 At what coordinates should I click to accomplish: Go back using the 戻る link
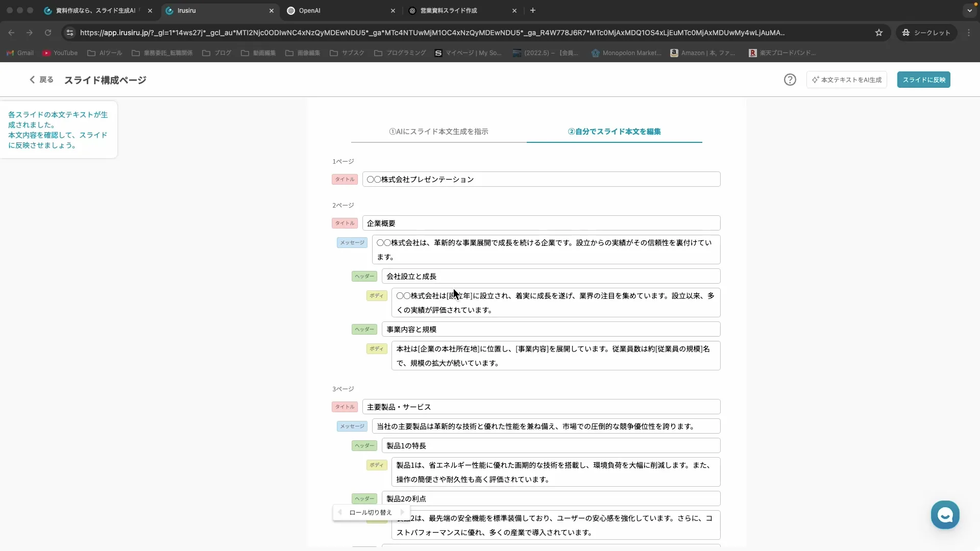click(x=41, y=80)
